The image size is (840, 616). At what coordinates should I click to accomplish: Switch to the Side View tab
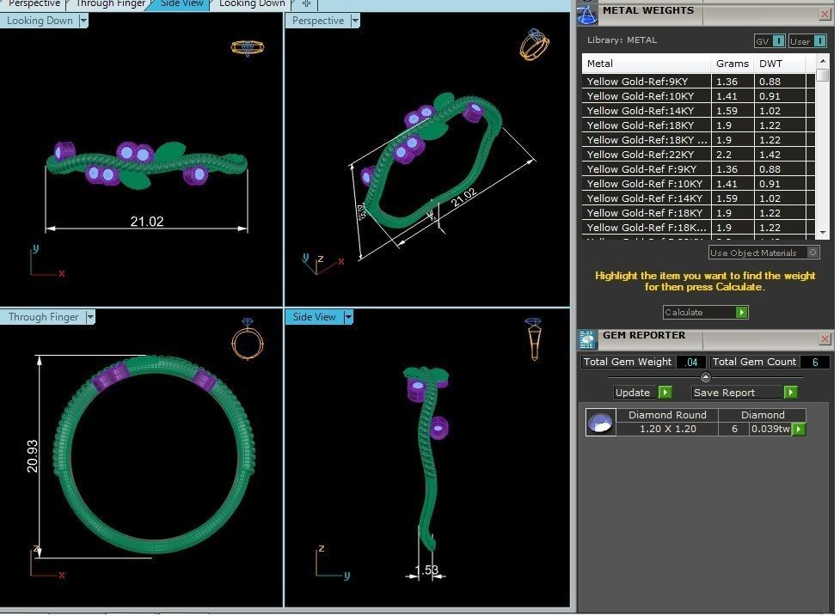tap(182, 3)
